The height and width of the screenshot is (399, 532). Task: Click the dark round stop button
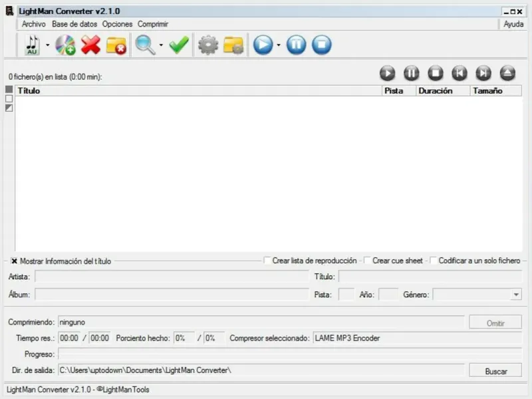pos(436,73)
